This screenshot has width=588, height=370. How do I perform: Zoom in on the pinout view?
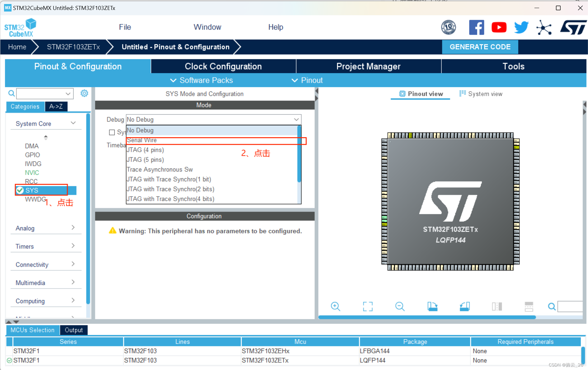(336, 307)
